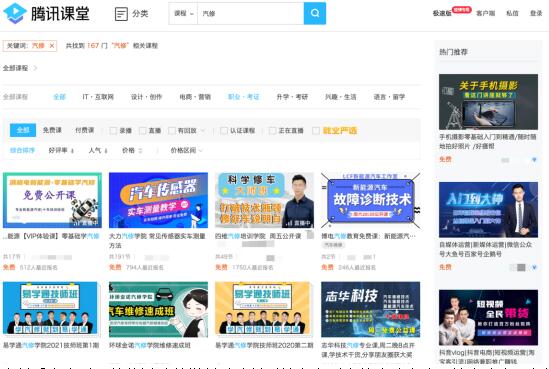This screenshot has width=549, height=369.
Task: Open the 免费公开课 course thumbnail
Action: tap(52, 200)
